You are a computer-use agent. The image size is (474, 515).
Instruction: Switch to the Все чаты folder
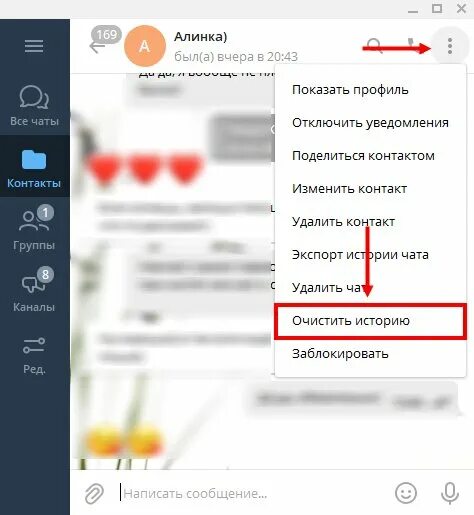[x=35, y=105]
